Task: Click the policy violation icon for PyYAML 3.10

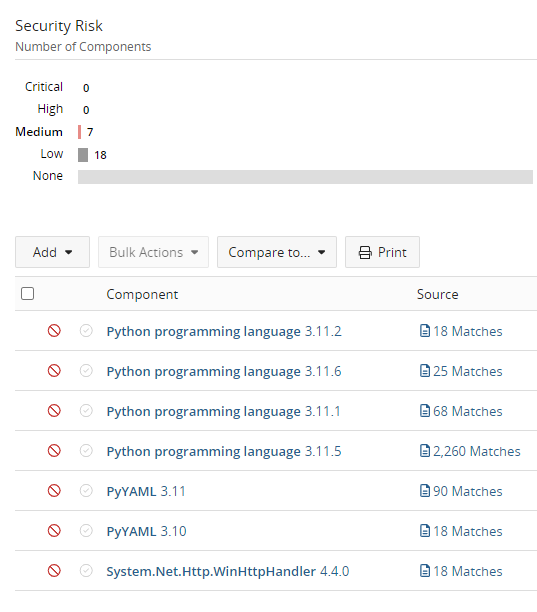Action: pos(54,531)
